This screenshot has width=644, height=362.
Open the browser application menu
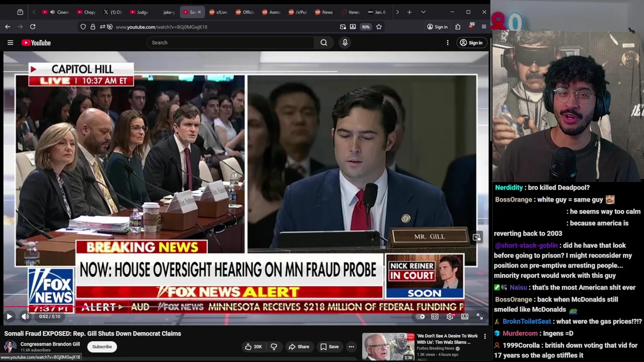coord(484,27)
